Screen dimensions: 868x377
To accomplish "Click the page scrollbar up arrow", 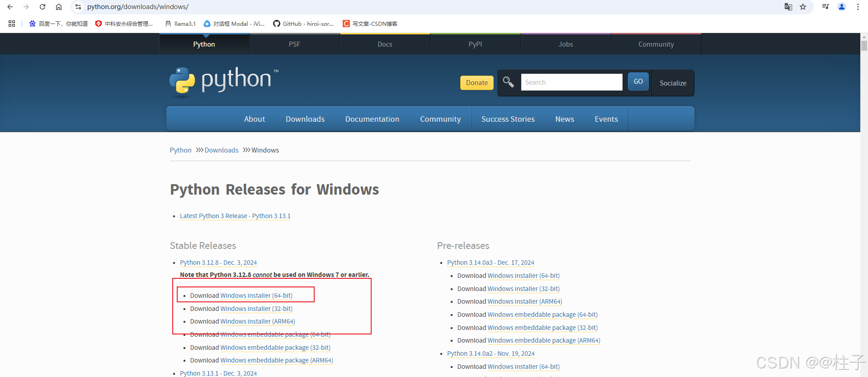I will coord(864,37).
